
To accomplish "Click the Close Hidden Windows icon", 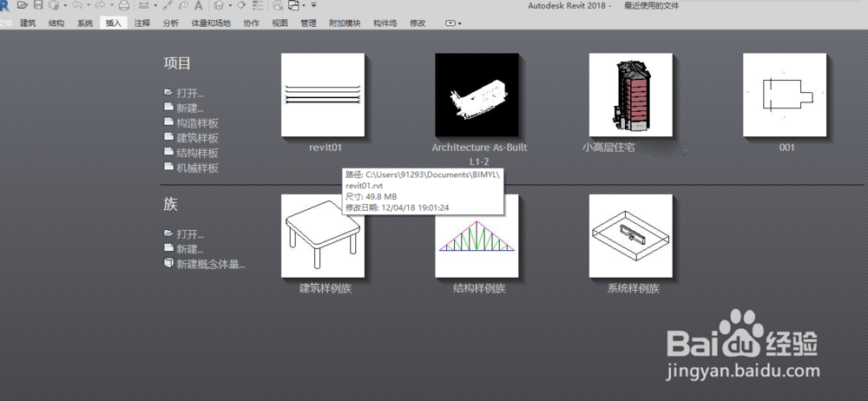I will click(279, 5).
